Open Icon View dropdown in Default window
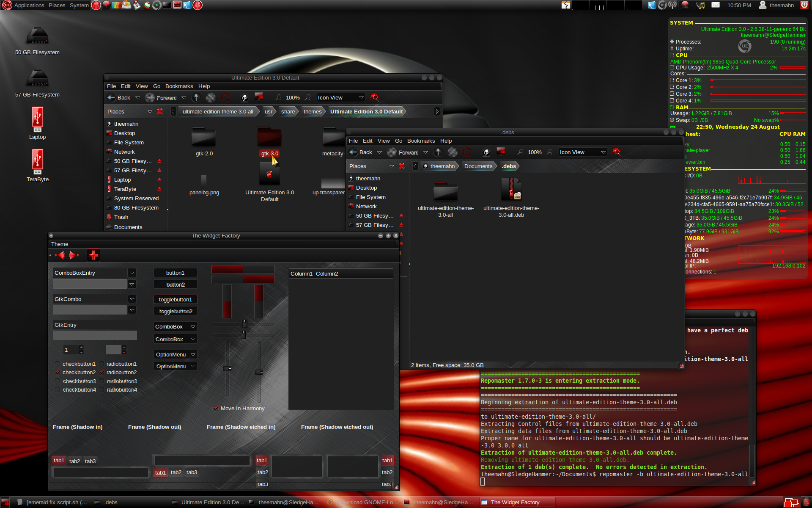The image size is (812, 508). (x=340, y=98)
